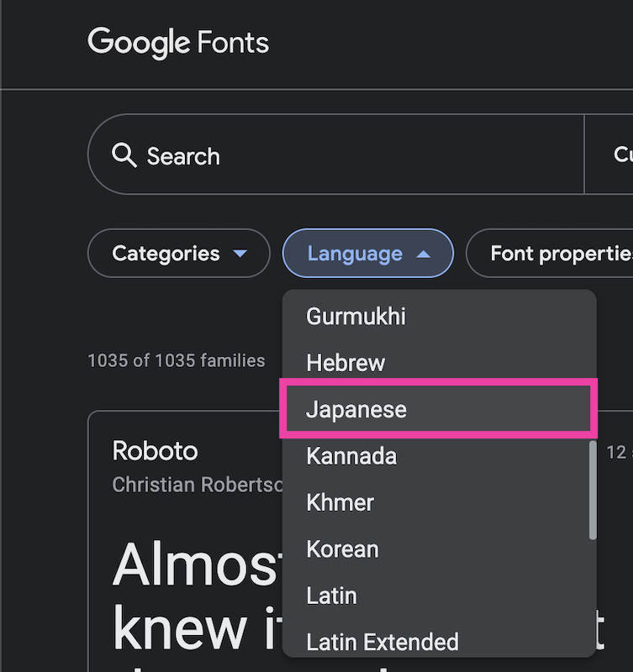Click the '1035 of 1035 families' text
Image resolution: width=633 pixels, height=672 pixels.
pos(177,360)
